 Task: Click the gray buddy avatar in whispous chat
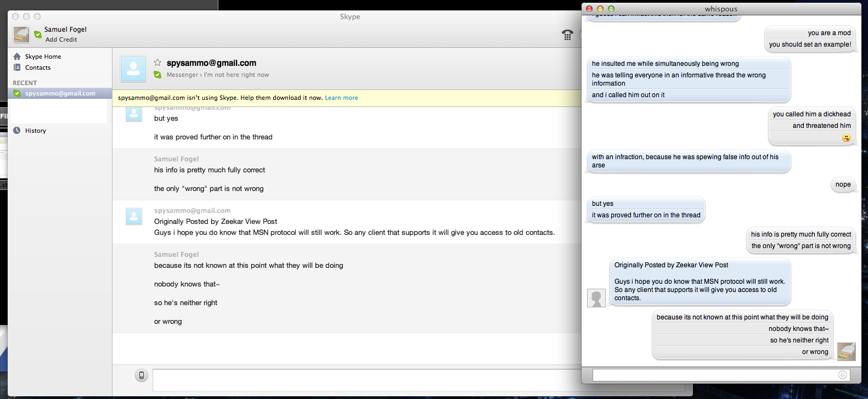[x=596, y=298]
